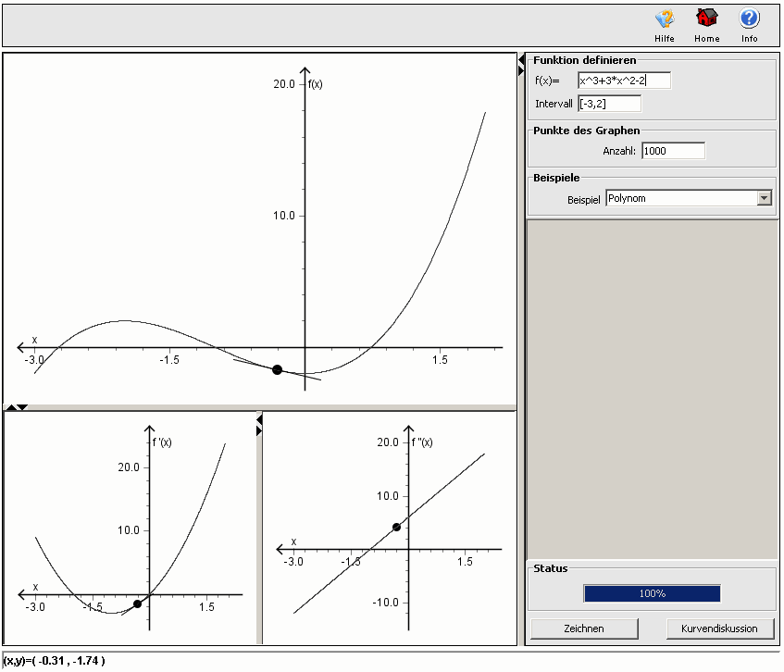Click the black marker on f''(x) line
The width and height of the screenshot is (784, 672).
(397, 527)
